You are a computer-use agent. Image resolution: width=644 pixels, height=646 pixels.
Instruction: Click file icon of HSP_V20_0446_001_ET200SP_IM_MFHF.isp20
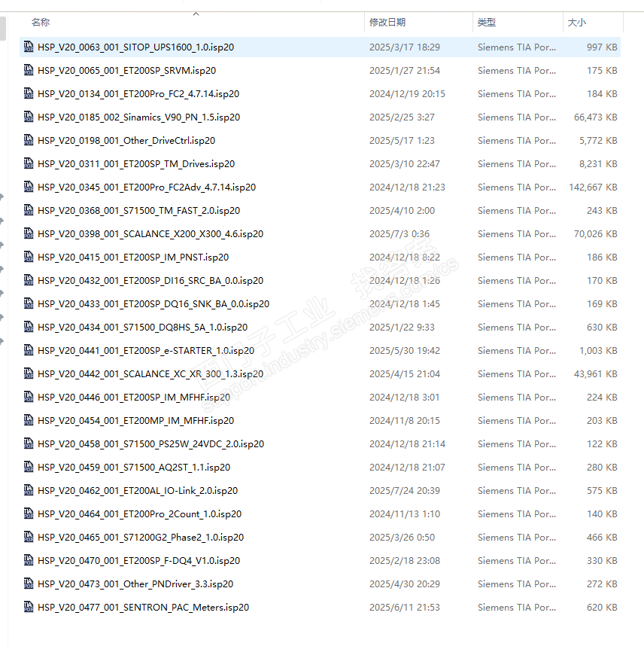tap(29, 397)
